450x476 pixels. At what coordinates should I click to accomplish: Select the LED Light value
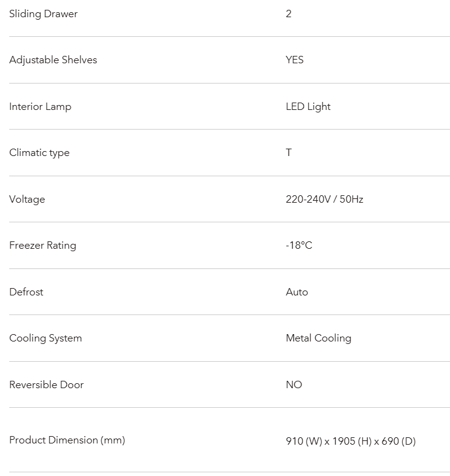308,107
